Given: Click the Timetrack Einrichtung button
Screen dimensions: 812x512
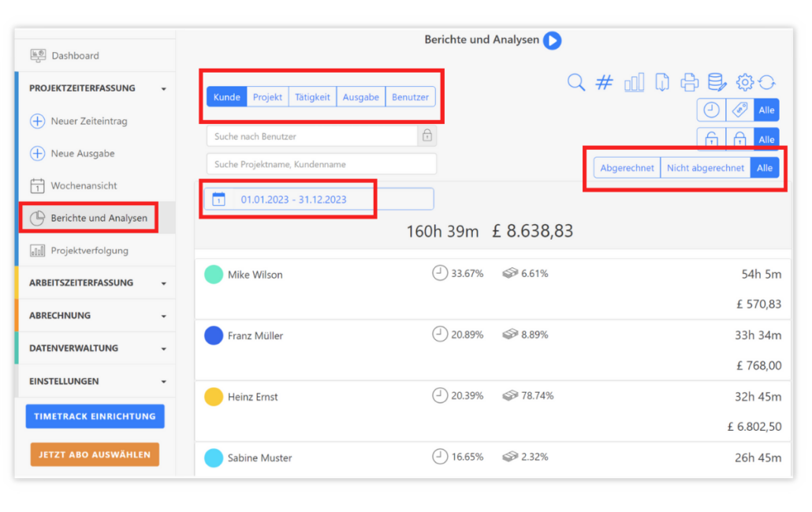Looking at the screenshot, I should 95,417.
